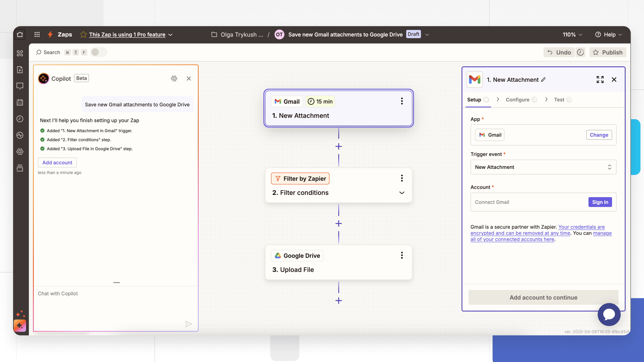Viewport: 644px width, 362px height.
Task: Expand the Pro feature dropdown
Action: click(x=171, y=35)
